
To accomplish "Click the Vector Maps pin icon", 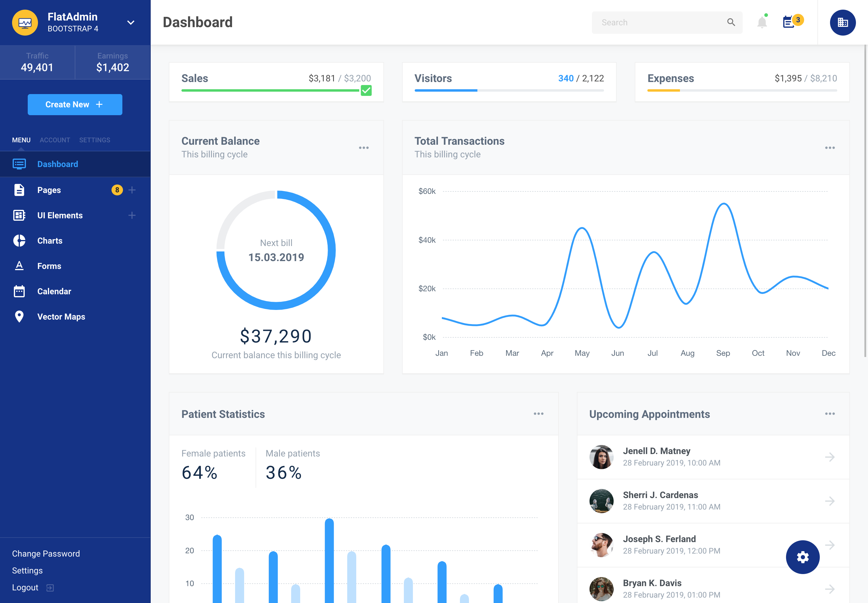I will pyautogui.click(x=19, y=317).
